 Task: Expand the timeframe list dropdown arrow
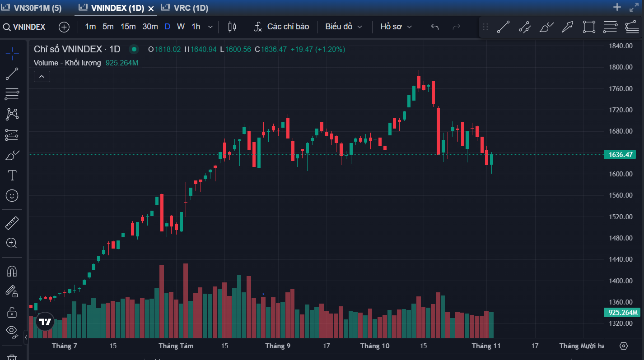[x=210, y=27]
